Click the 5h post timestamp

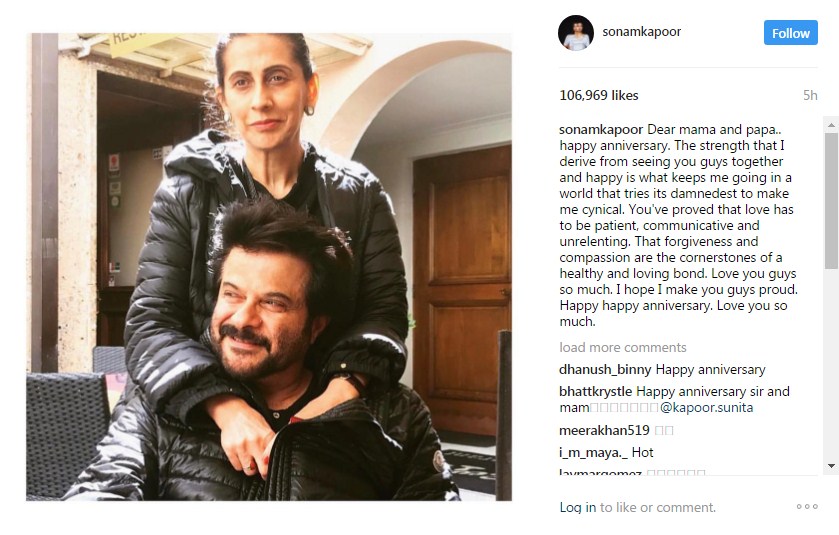[810, 95]
